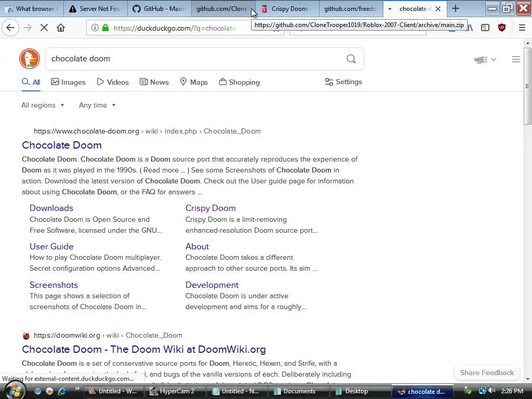Image resolution: width=532 pixels, height=399 pixels.
Task: Open the Crispy Doom sublink
Action: pos(210,208)
